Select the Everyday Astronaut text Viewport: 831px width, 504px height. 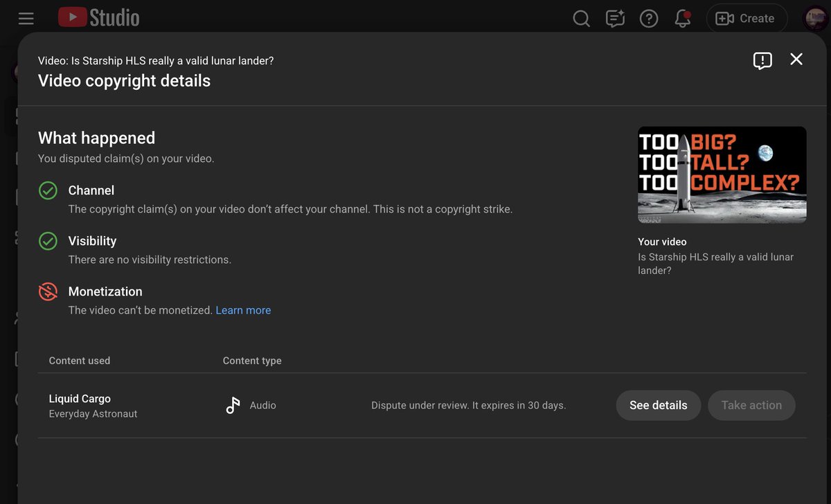93,414
